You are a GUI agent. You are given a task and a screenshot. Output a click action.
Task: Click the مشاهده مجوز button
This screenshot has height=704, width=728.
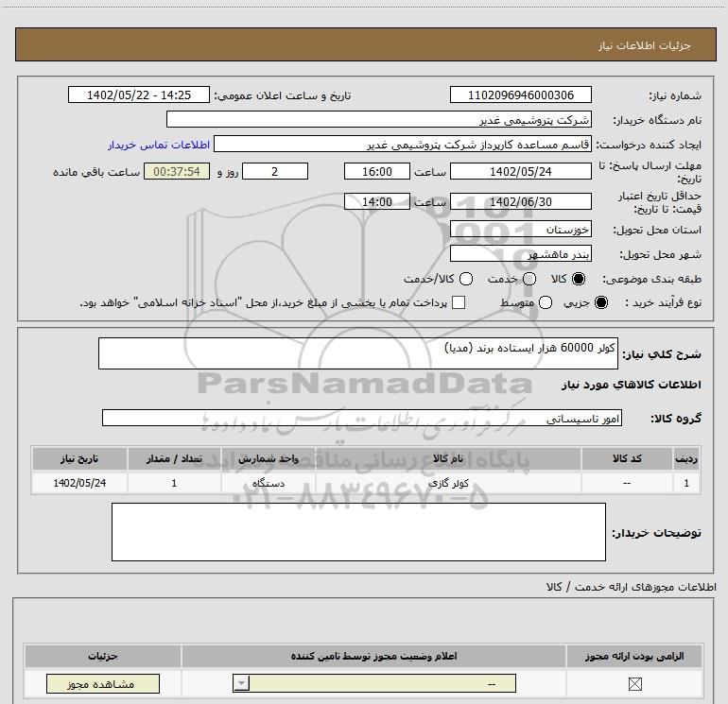click(x=103, y=684)
